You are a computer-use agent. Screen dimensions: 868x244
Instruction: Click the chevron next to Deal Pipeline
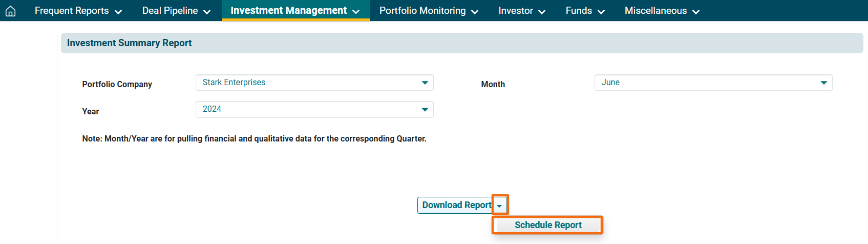[x=207, y=12]
